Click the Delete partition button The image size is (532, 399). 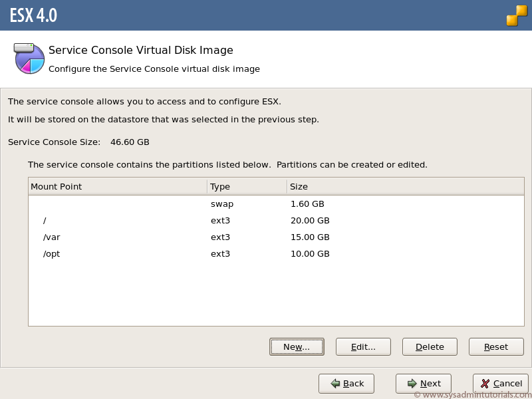tap(430, 346)
